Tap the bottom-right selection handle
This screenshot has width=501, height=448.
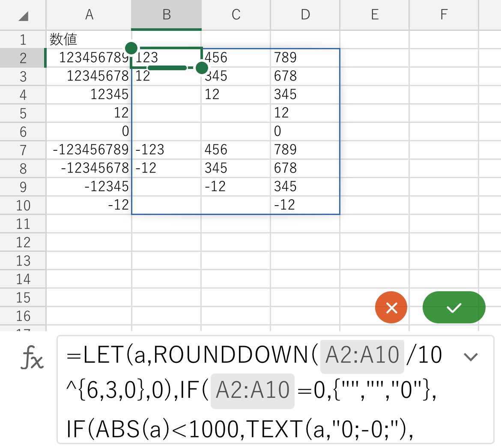[x=202, y=68]
